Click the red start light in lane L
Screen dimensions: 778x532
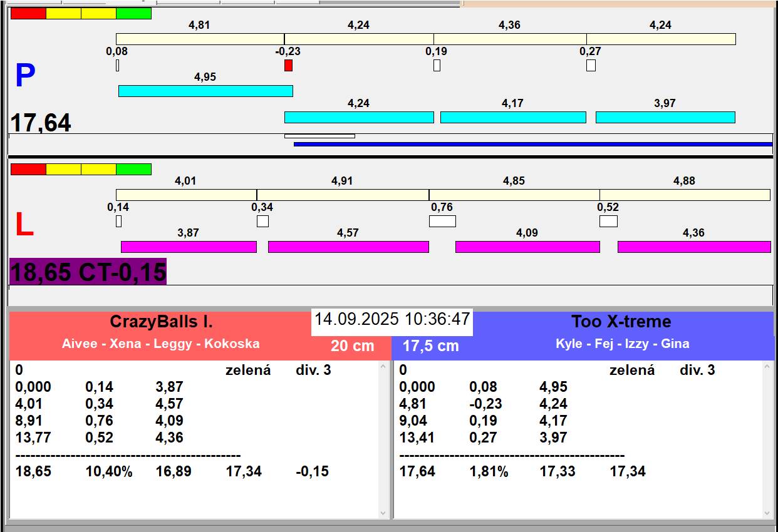(28, 169)
